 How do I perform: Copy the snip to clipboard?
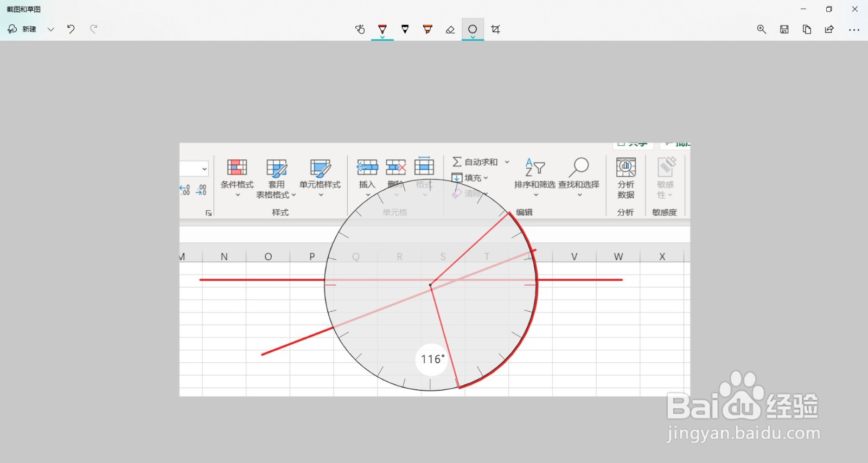(x=807, y=29)
